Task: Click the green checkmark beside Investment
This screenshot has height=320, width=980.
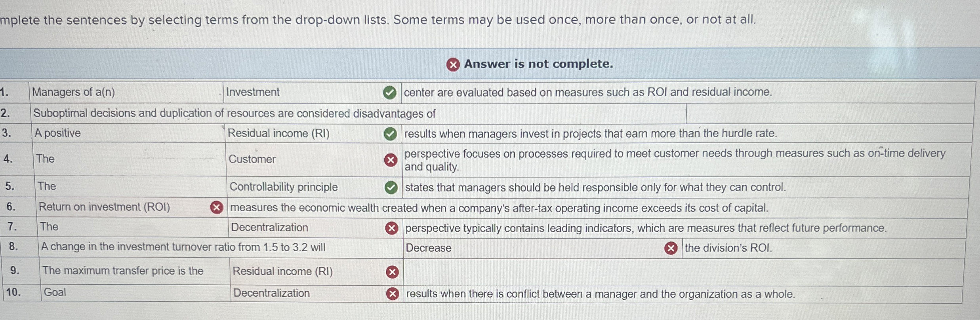Action: point(390,93)
